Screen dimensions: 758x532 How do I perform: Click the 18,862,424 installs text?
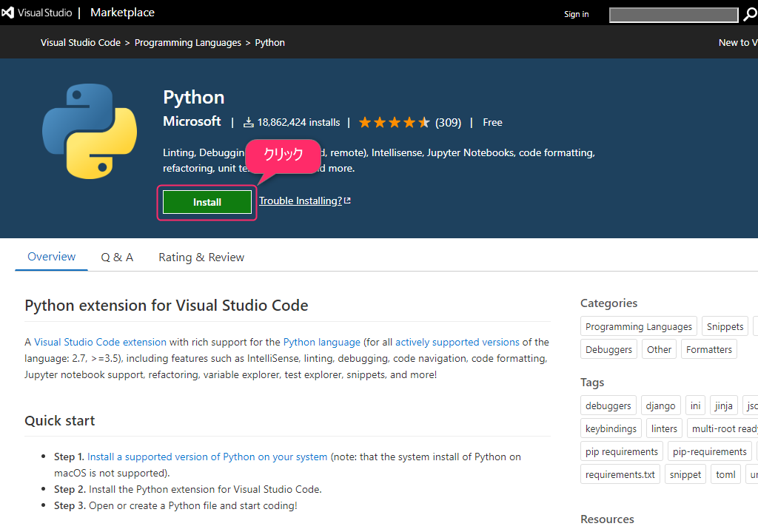(299, 122)
